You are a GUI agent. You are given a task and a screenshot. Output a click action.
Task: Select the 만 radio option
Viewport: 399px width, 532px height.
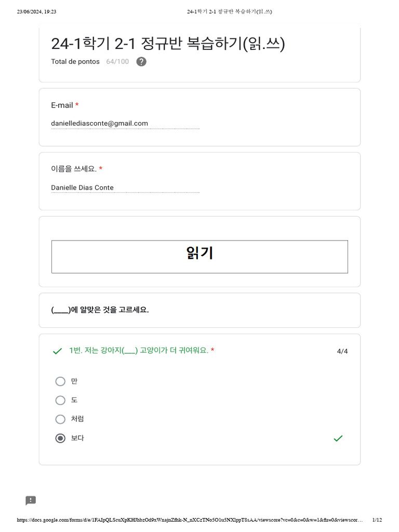click(60, 381)
